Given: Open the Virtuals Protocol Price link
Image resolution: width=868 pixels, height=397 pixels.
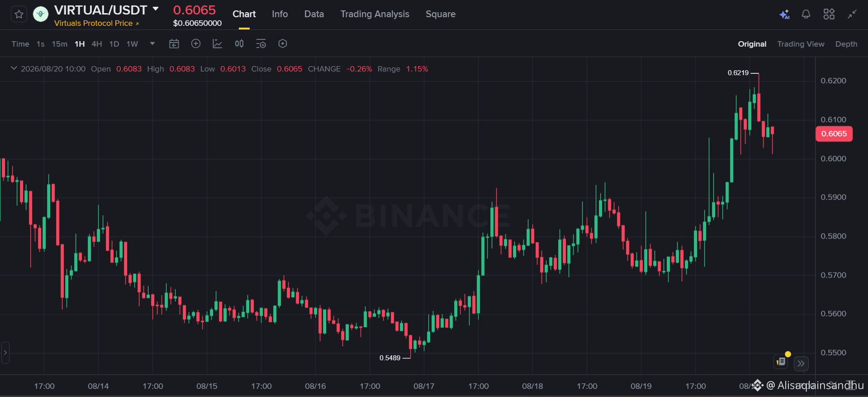Looking at the screenshot, I should click(x=96, y=23).
